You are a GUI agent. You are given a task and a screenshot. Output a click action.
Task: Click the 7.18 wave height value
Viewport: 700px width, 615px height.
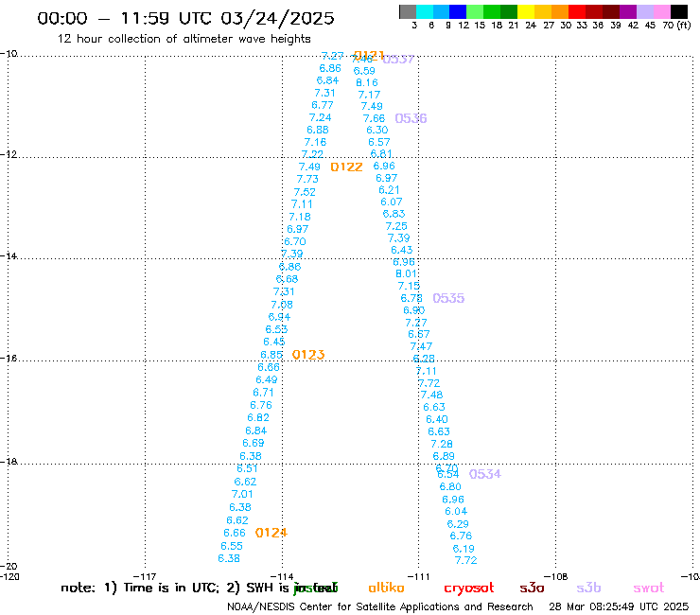click(x=300, y=217)
